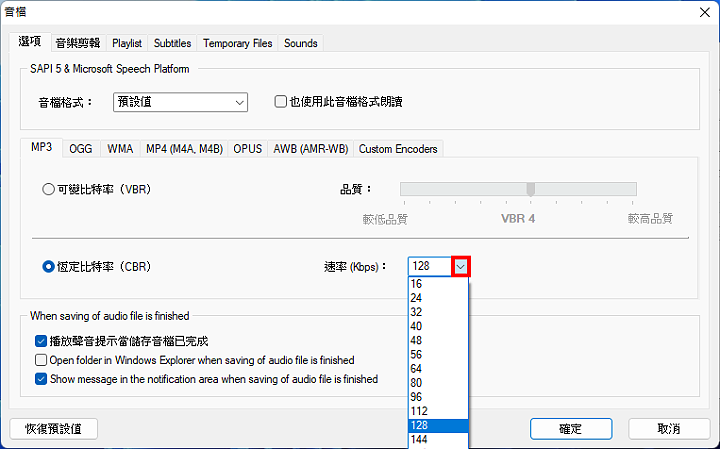This screenshot has height=449, width=720.
Task: Click the 恢復預設值 button
Action: click(53, 429)
